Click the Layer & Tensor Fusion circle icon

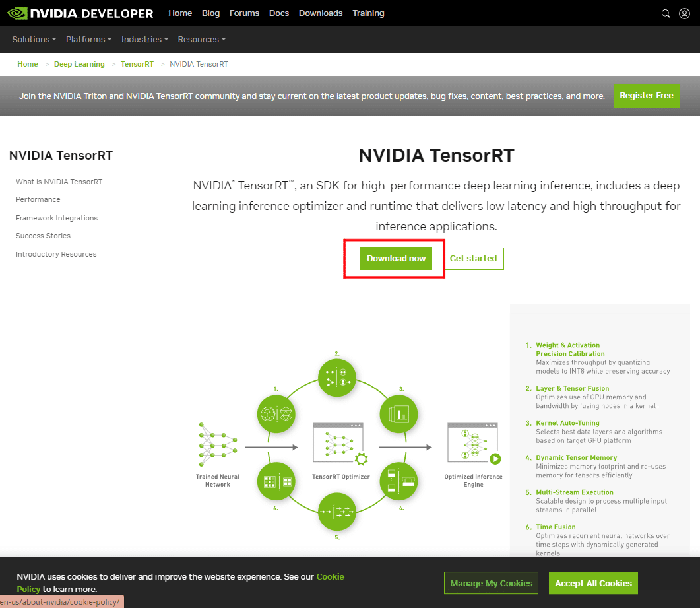(337, 378)
